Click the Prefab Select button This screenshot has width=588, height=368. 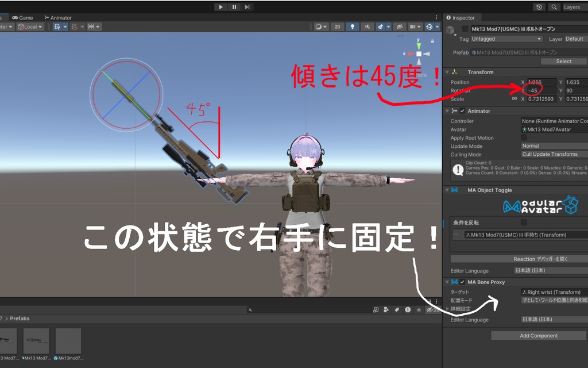coord(564,61)
